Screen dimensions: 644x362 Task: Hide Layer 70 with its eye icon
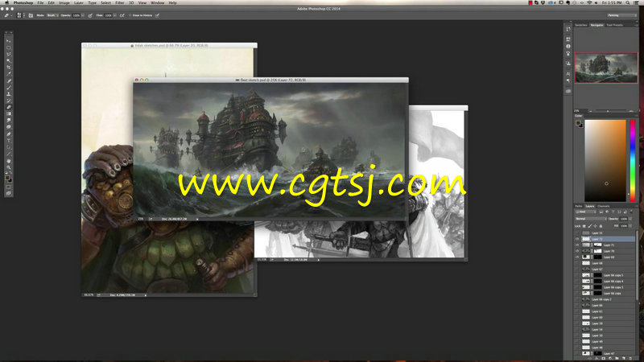tap(577, 251)
